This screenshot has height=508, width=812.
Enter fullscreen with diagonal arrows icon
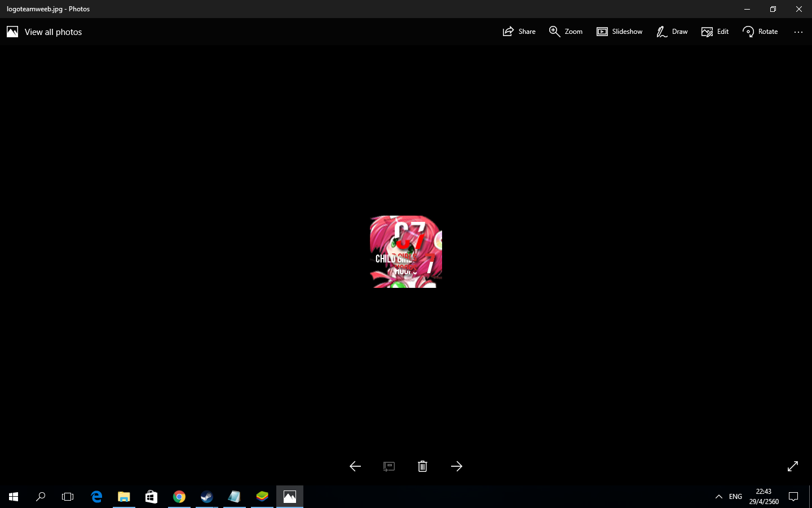(x=793, y=466)
